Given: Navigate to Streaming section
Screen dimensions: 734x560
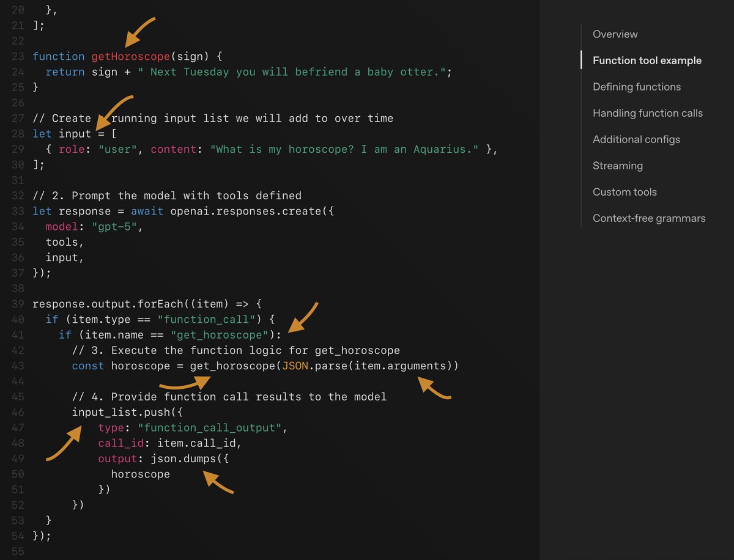Looking at the screenshot, I should [618, 166].
